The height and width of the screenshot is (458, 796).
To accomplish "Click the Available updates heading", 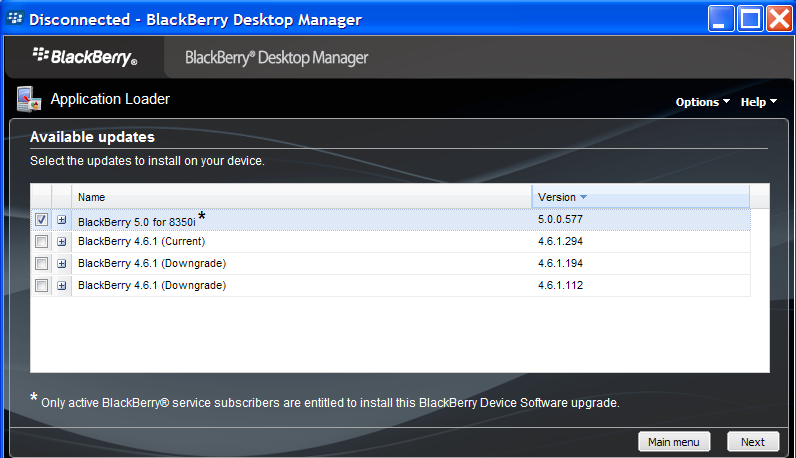I will tap(92, 137).
